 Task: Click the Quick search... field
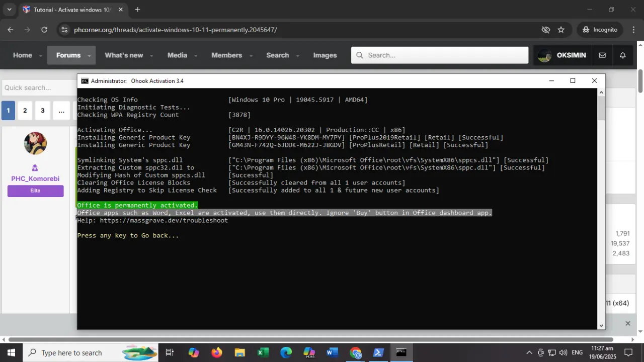coord(39,87)
